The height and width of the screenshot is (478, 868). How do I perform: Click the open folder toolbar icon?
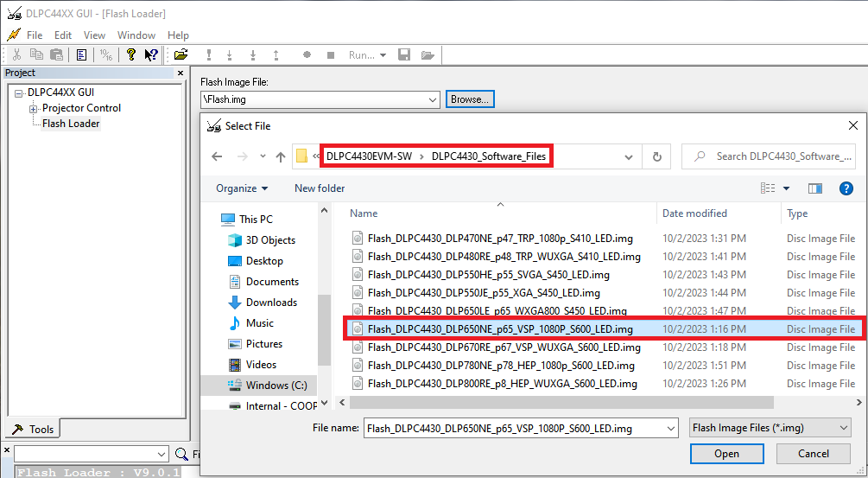(181, 54)
